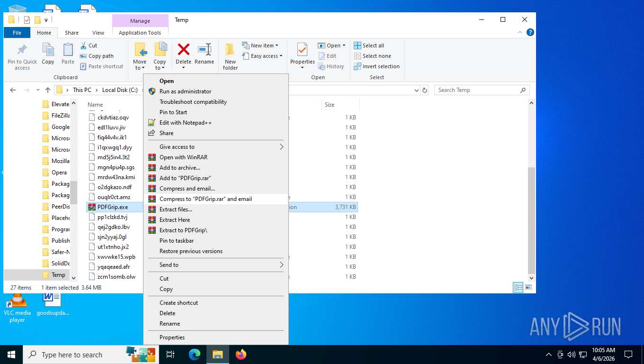Image resolution: width=644 pixels, height=364 pixels.
Task: Open the New item dropdown
Action: tap(260, 45)
